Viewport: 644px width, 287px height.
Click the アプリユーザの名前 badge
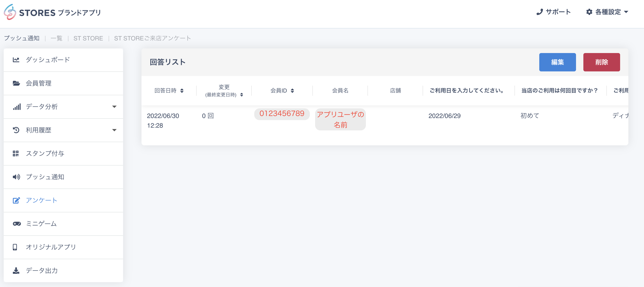point(340,119)
